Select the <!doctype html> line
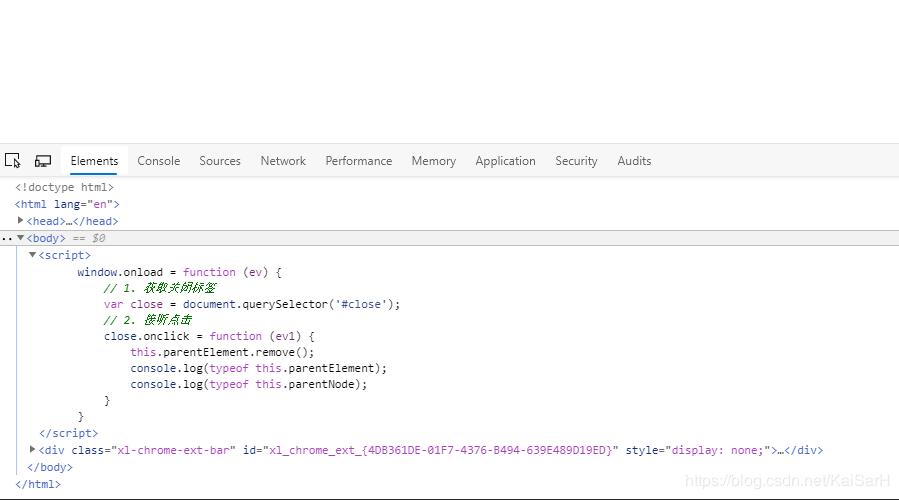The height and width of the screenshot is (500, 899). (x=64, y=187)
